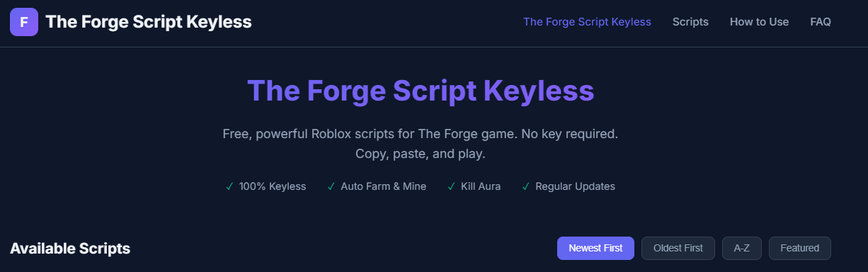The width and height of the screenshot is (868, 272).
Task: Select the A-Z sort option
Action: 742,248
